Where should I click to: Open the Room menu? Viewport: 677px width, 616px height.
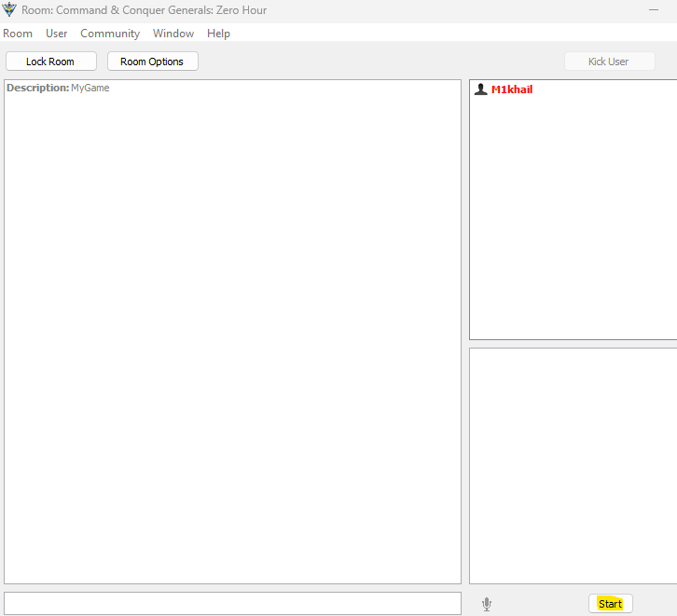(x=18, y=34)
